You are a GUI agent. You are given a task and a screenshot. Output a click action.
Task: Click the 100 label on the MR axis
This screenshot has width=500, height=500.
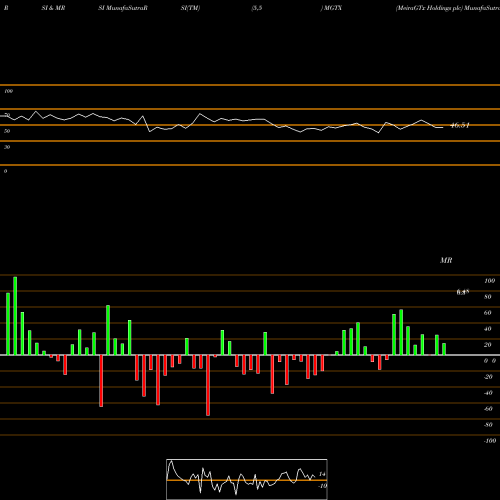(489, 281)
